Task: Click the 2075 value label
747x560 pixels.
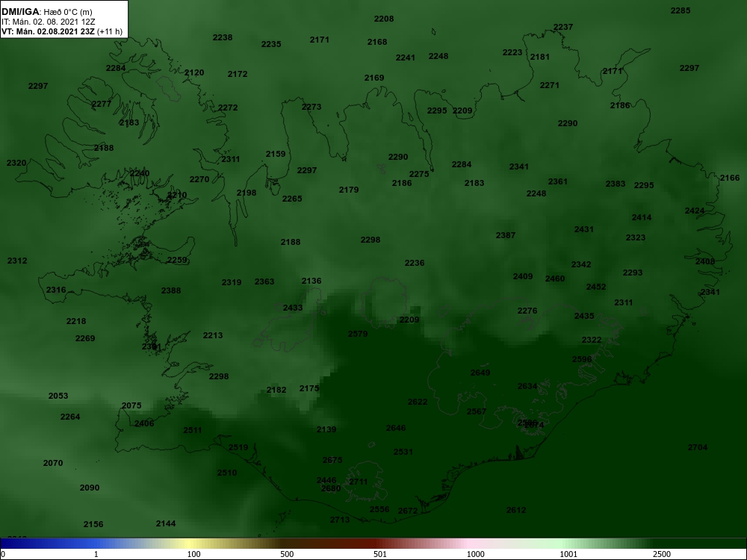Action: 131,405
